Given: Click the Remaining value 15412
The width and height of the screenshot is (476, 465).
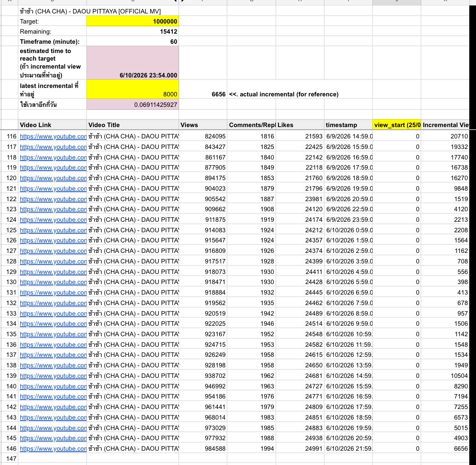Looking at the screenshot, I should pyautogui.click(x=132, y=32).
